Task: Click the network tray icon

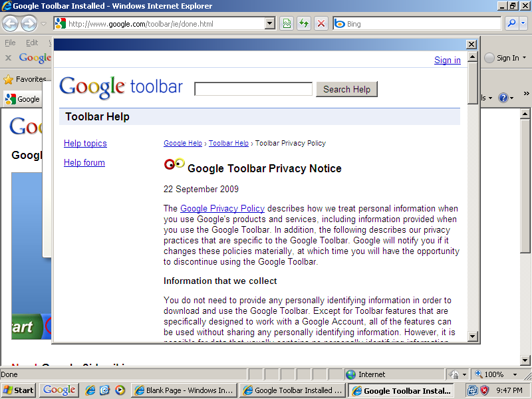Action: pyautogui.click(x=473, y=390)
